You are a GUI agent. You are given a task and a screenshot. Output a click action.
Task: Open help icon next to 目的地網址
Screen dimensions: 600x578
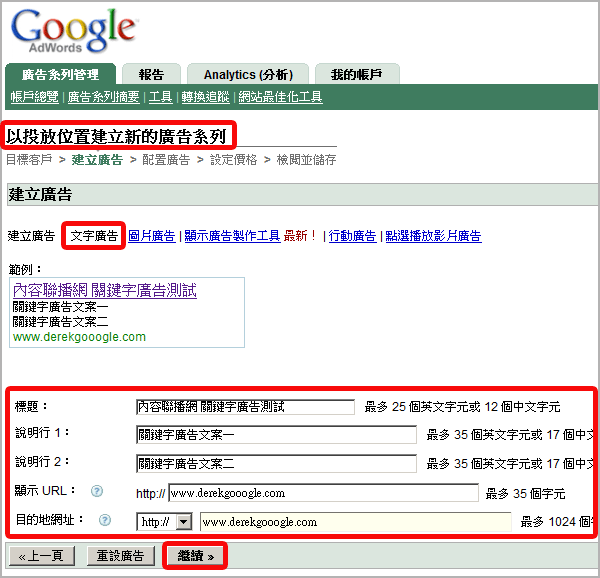click(105, 520)
